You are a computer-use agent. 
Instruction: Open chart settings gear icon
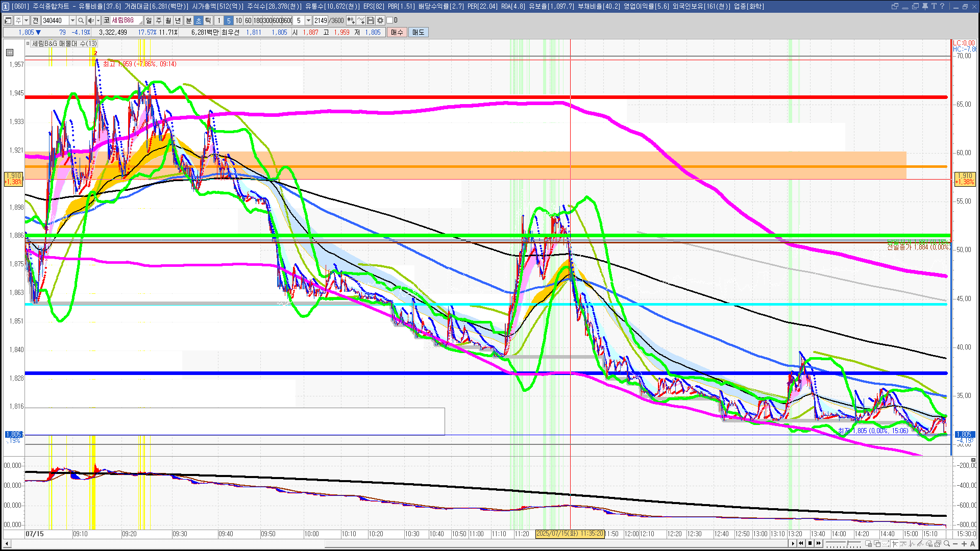coord(380,20)
